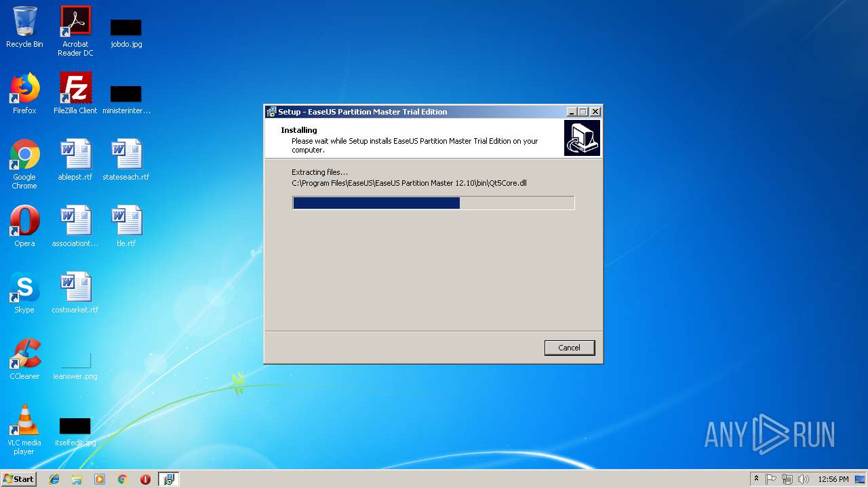The width and height of the screenshot is (868, 488).
Task: Open the ablepst.rtf document
Action: pyautogui.click(x=75, y=160)
